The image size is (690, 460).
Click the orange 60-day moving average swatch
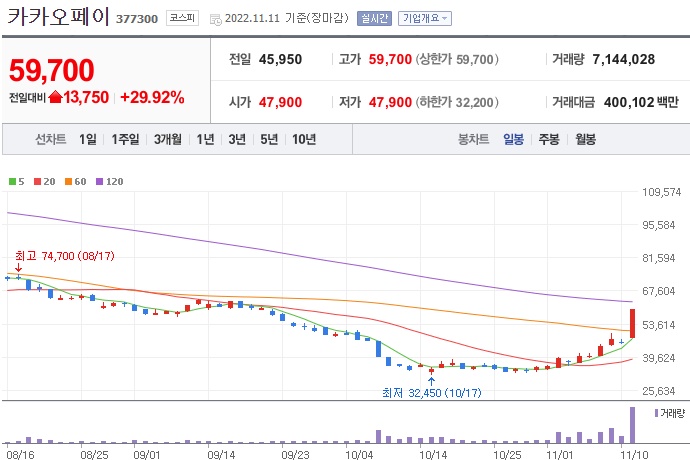(x=68, y=181)
